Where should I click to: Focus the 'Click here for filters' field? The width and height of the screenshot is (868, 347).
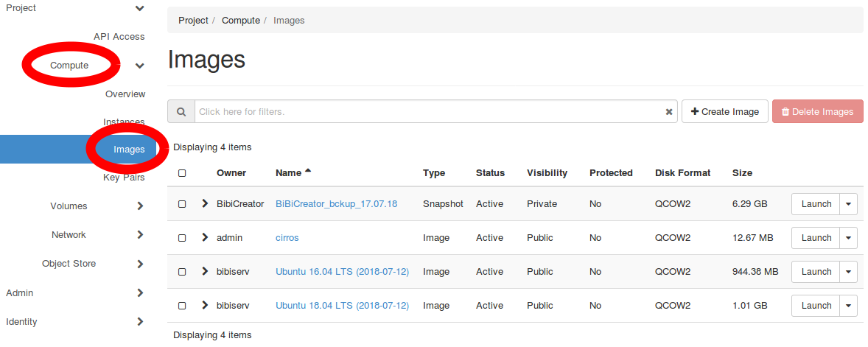click(427, 112)
